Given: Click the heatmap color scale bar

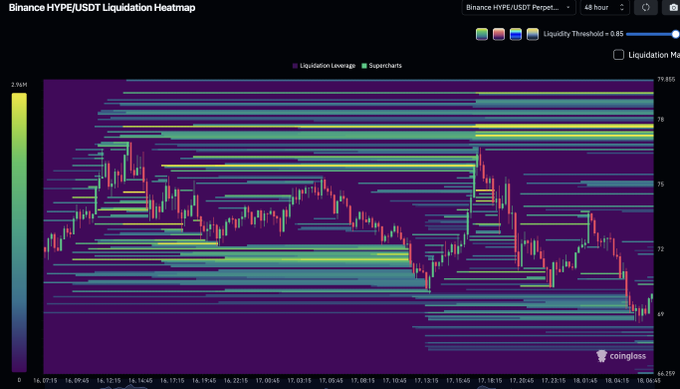Looking at the screenshot, I should [x=19, y=232].
